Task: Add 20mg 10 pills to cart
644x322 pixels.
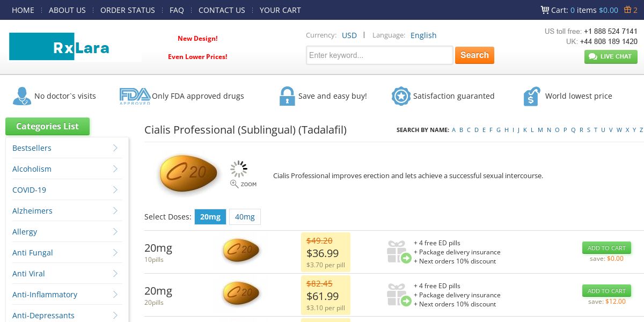Action: tap(606, 248)
